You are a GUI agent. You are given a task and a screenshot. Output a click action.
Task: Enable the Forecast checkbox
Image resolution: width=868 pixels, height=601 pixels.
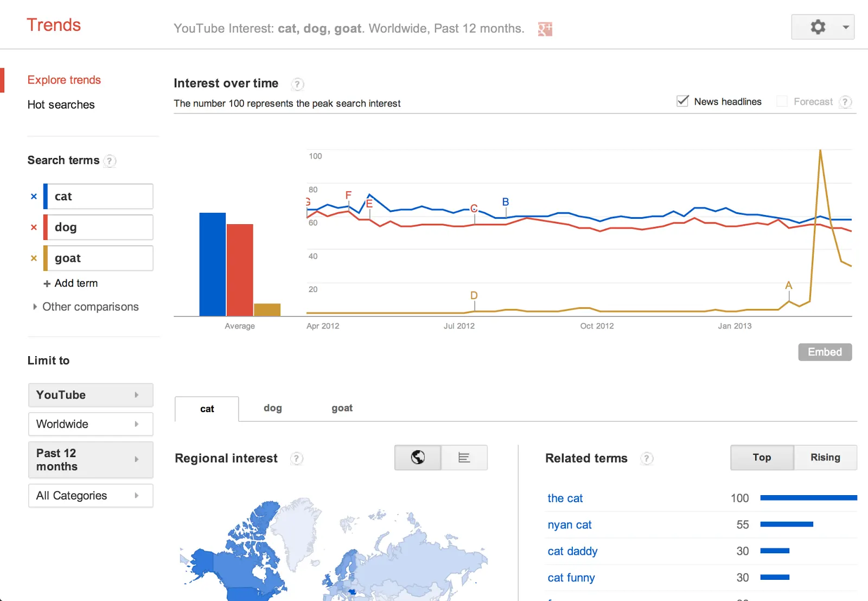point(782,101)
